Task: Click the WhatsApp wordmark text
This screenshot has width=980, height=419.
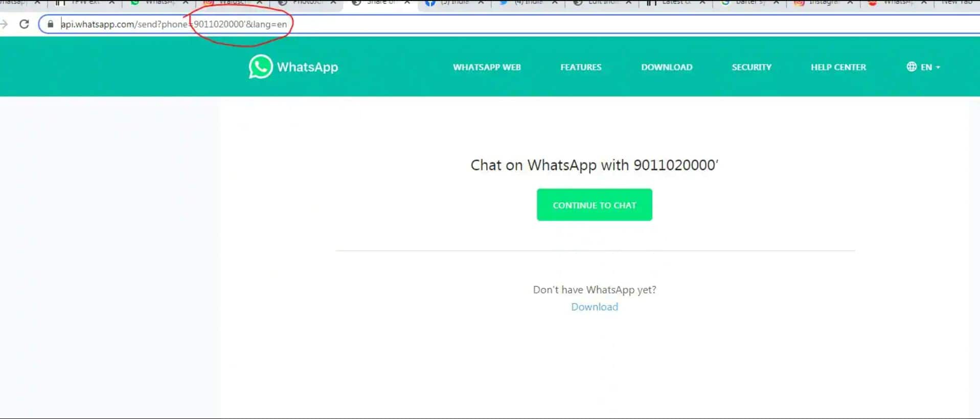Action: [x=307, y=67]
